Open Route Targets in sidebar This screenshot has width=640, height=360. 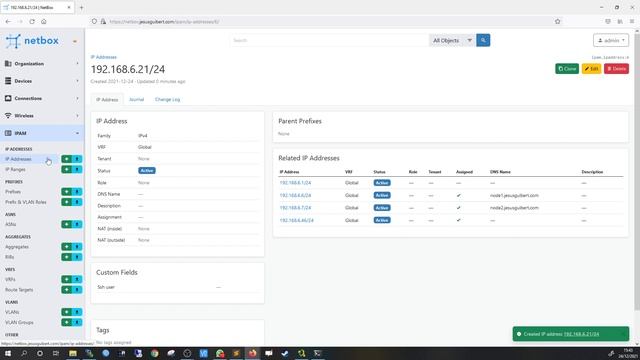(x=19, y=290)
